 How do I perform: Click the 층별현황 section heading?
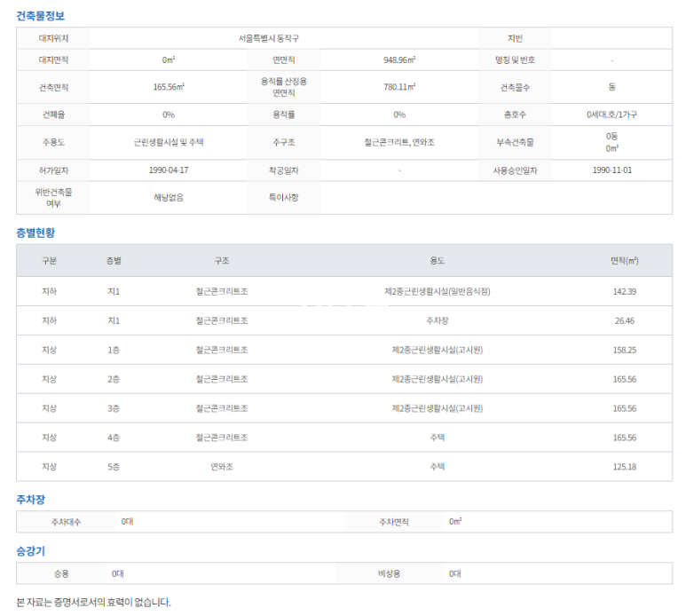coord(35,233)
